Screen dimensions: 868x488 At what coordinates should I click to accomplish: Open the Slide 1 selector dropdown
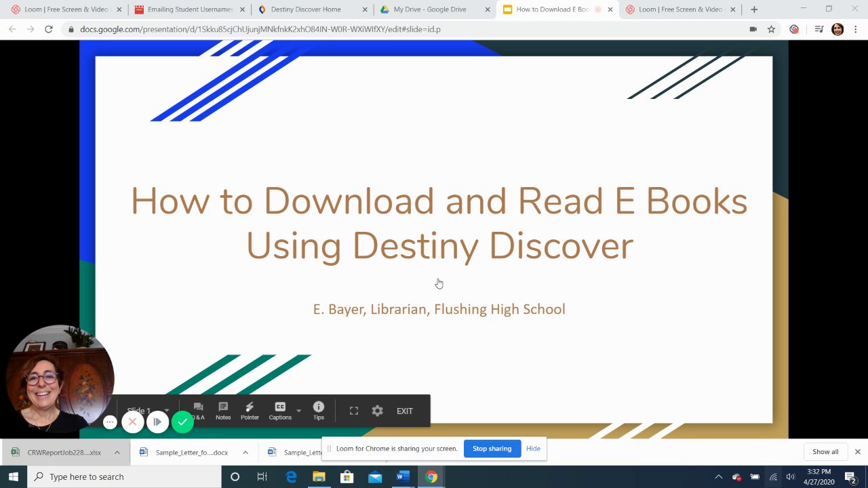[x=149, y=411]
